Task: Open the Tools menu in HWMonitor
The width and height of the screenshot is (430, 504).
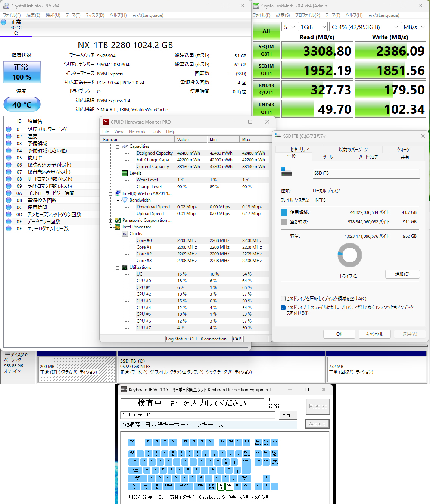Action: 156,131
